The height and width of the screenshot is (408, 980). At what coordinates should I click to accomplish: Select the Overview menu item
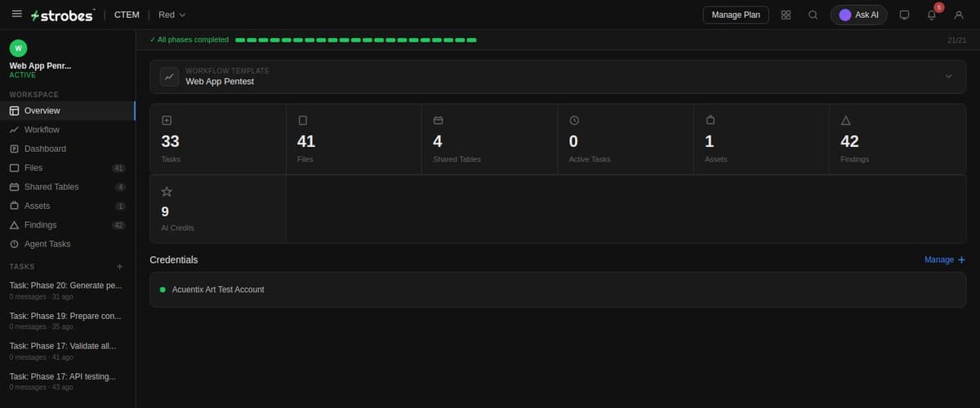coord(68,111)
